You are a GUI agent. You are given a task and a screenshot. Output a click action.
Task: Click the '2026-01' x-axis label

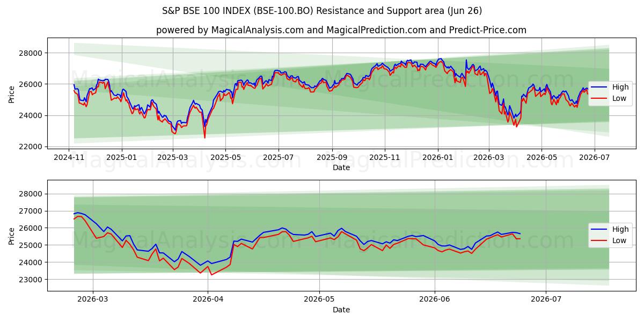point(437,158)
